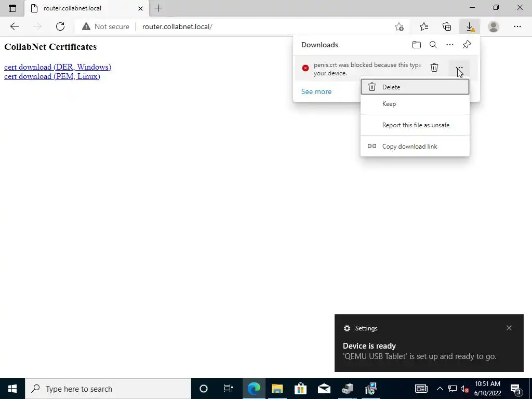532x399 pixels.
Task: Show hidden system tray icons
Action: (440, 389)
